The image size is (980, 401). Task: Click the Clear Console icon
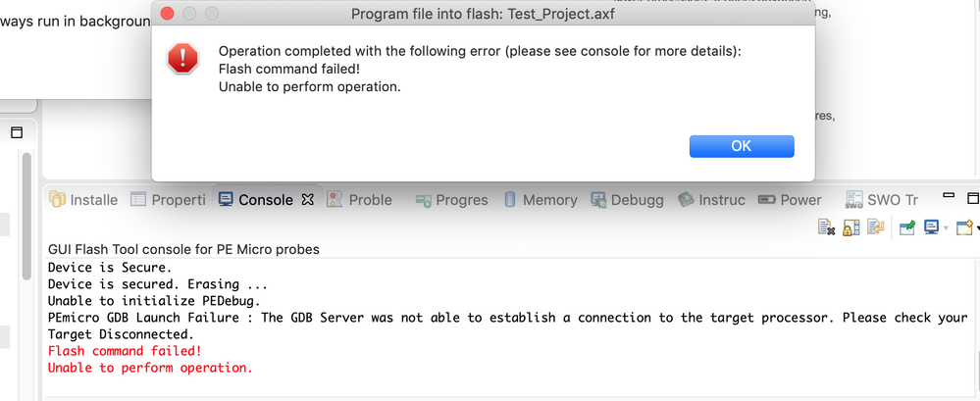point(826,227)
